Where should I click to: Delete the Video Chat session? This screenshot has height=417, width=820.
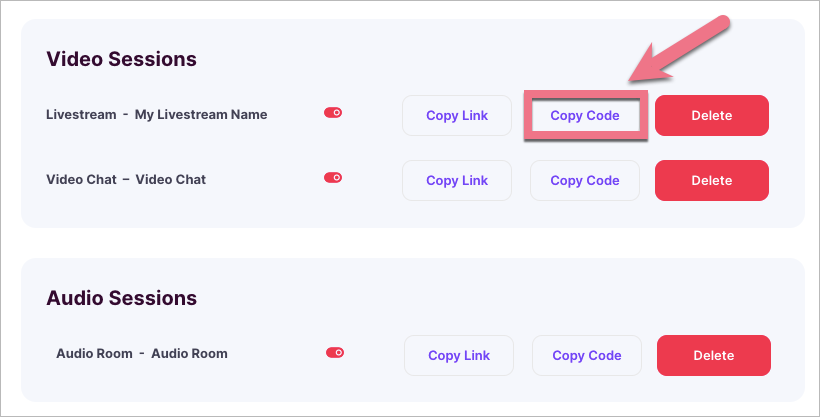711,181
